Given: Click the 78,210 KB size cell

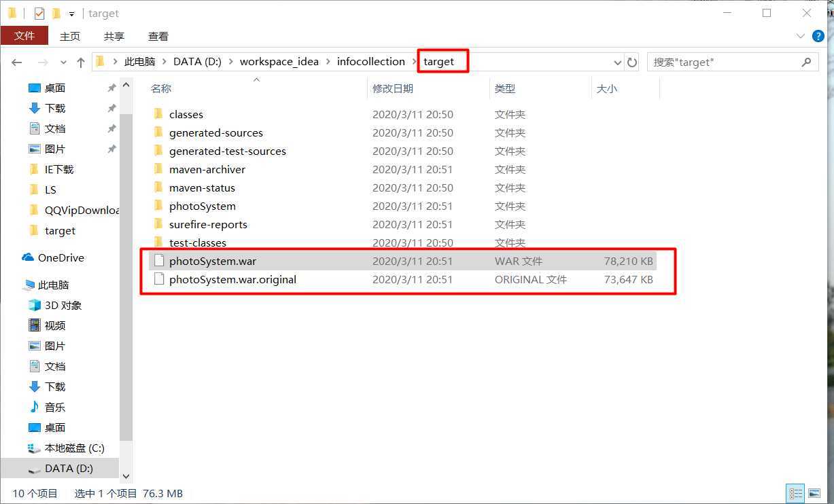Looking at the screenshot, I should [628, 261].
